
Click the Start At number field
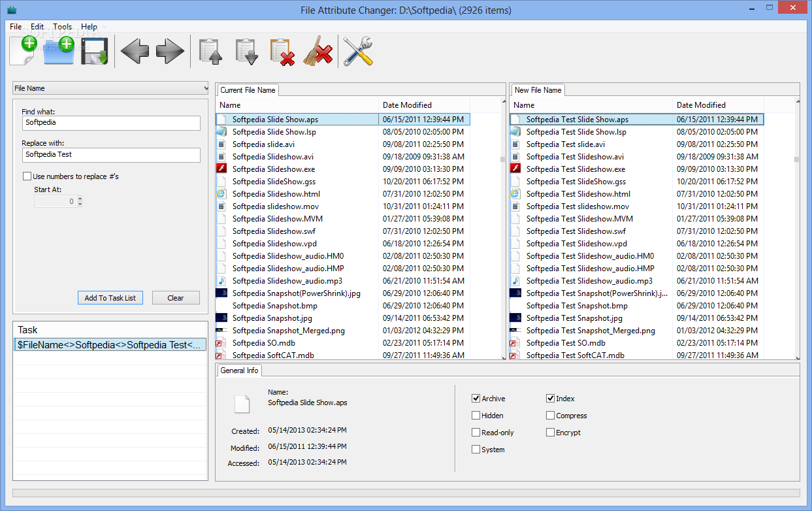point(56,201)
